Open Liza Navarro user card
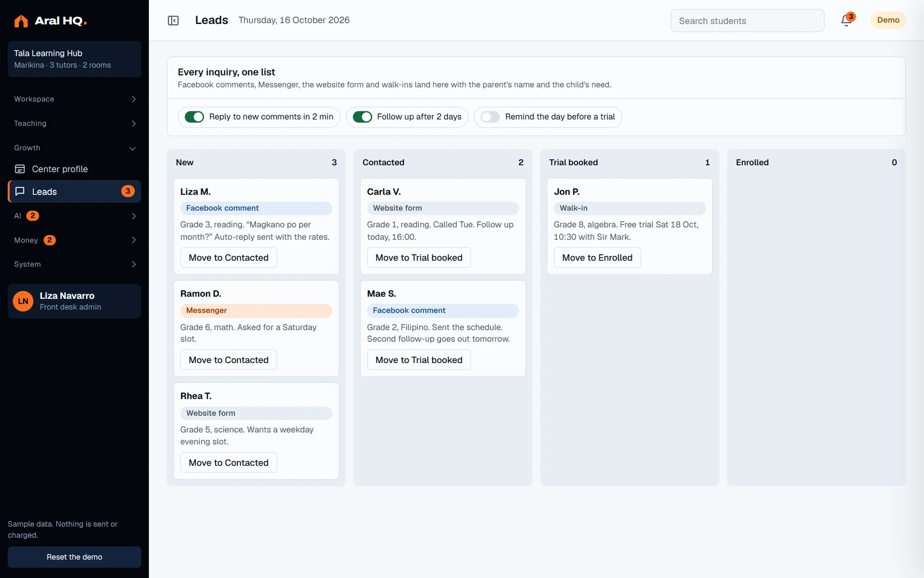This screenshot has width=924, height=578. 74,301
